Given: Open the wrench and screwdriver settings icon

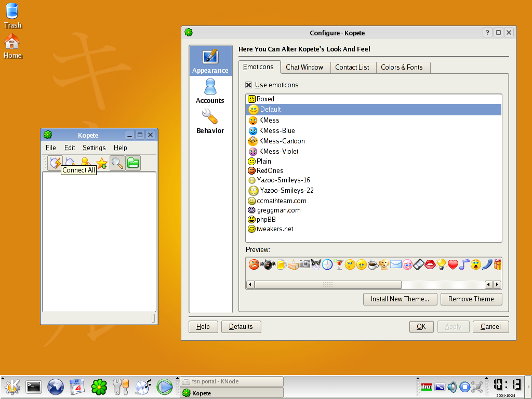Looking at the screenshot, I should [x=121, y=387].
